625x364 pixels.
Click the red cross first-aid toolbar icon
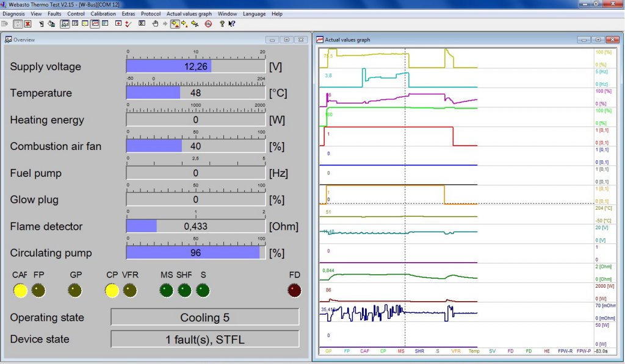tap(118, 24)
